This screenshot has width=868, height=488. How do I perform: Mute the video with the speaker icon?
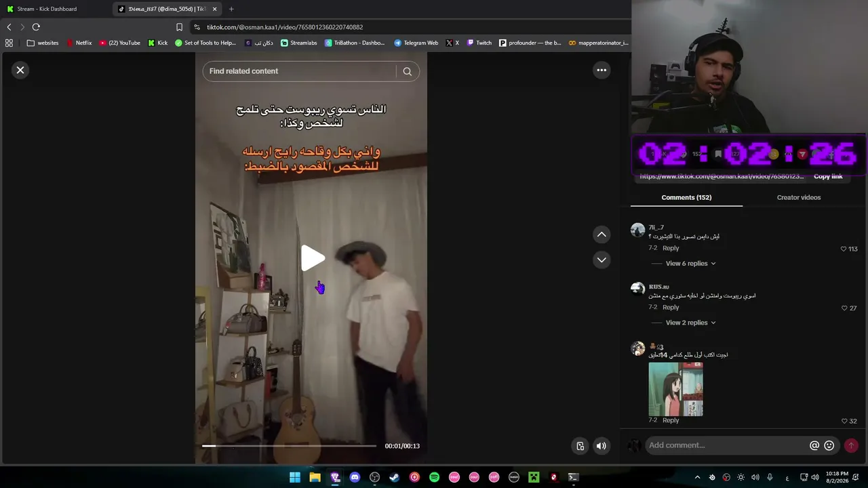click(x=601, y=445)
